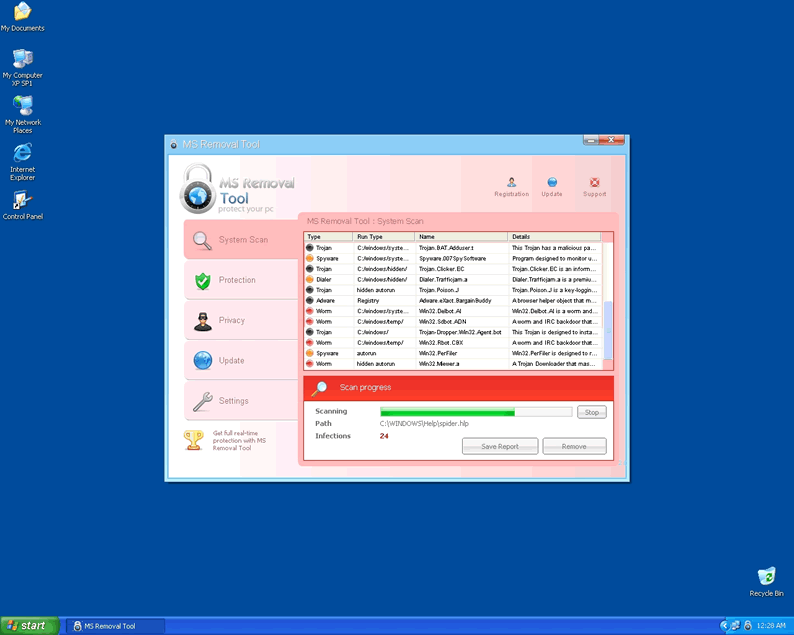Select the Adware.eXact.BargainBuddy row

click(455, 300)
